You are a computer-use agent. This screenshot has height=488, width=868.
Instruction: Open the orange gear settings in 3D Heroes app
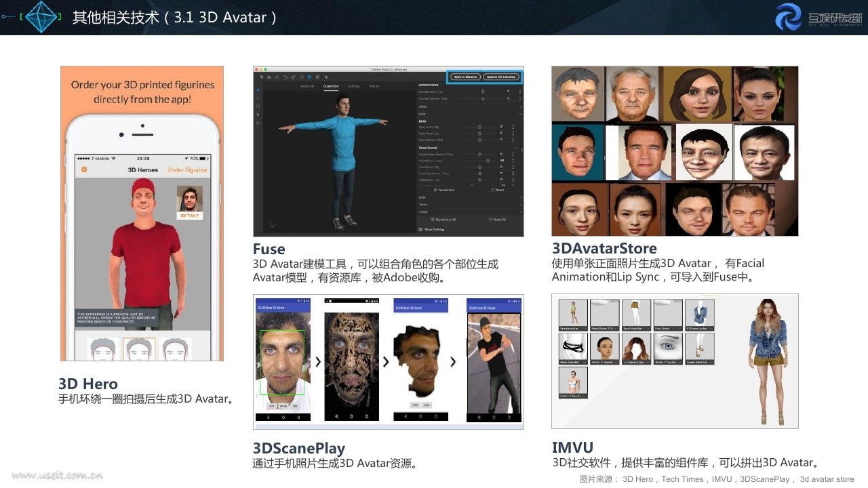[84, 169]
